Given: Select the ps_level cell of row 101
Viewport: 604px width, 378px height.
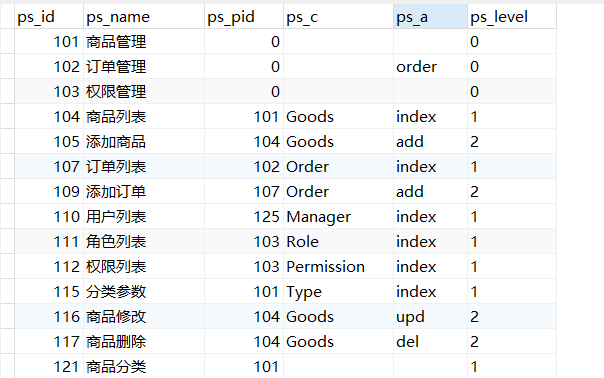Looking at the screenshot, I should [512, 42].
